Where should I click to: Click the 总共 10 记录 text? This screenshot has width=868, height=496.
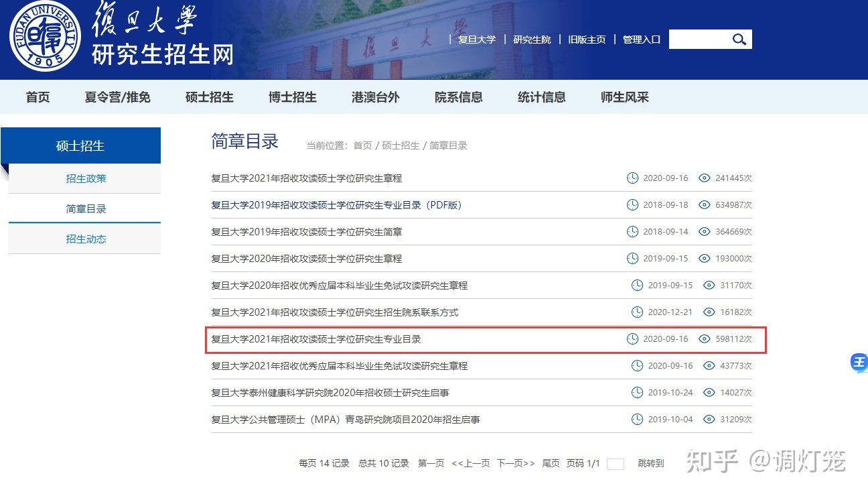[x=384, y=463]
